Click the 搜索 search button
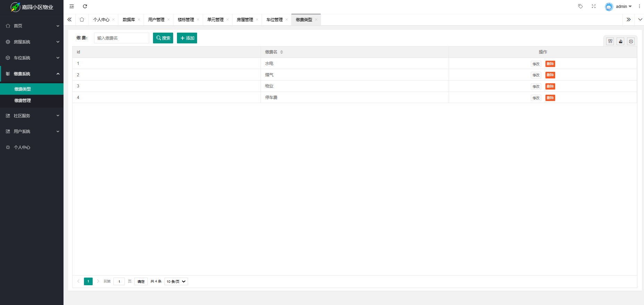 pyautogui.click(x=163, y=38)
